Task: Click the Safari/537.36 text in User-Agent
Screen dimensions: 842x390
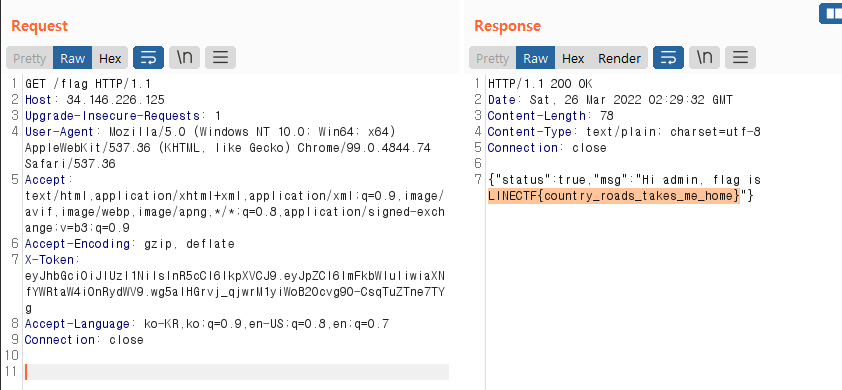Action: (x=70, y=164)
